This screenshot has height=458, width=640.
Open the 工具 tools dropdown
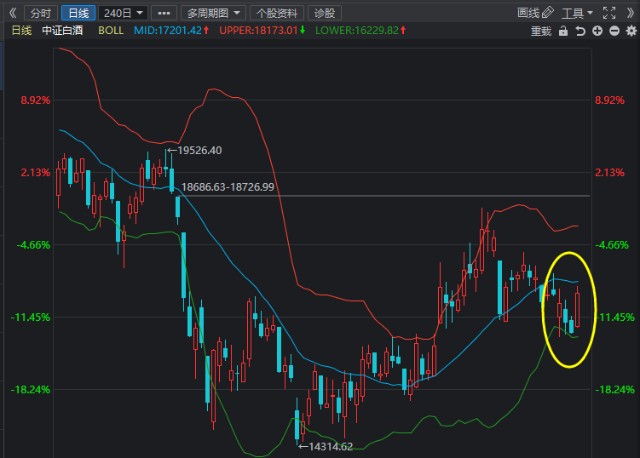[577, 13]
